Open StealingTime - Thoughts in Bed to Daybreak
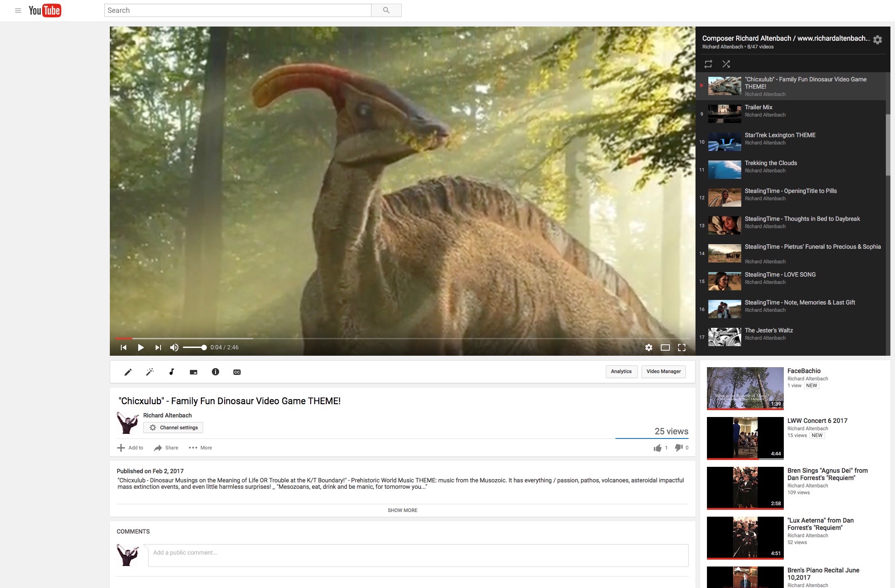The width and height of the screenshot is (895, 588). (x=791, y=226)
